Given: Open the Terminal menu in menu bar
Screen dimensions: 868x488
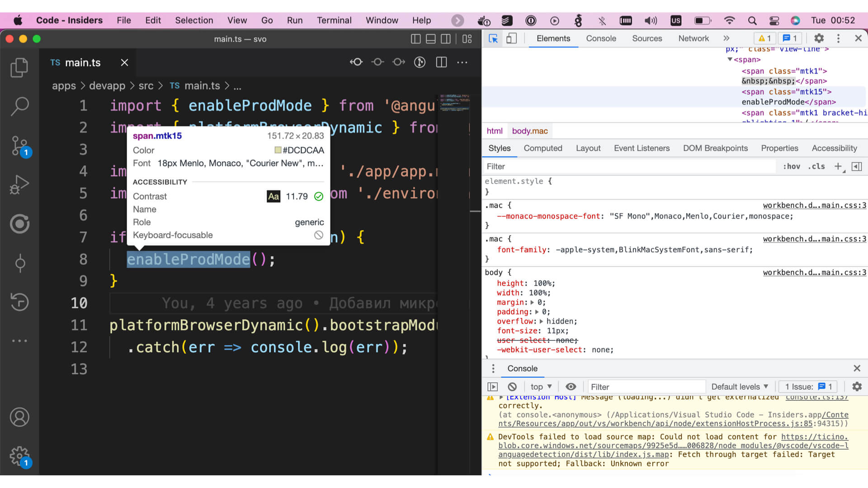Looking at the screenshot, I should point(334,20).
